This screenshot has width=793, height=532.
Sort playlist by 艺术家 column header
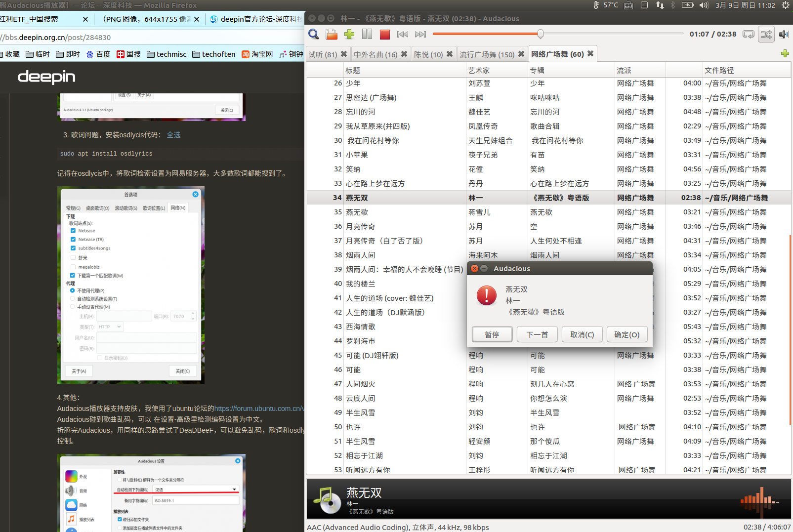[x=497, y=70]
